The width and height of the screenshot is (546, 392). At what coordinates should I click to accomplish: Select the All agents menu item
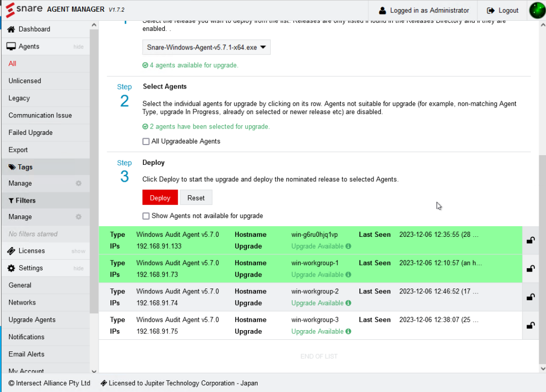pyautogui.click(x=46, y=63)
